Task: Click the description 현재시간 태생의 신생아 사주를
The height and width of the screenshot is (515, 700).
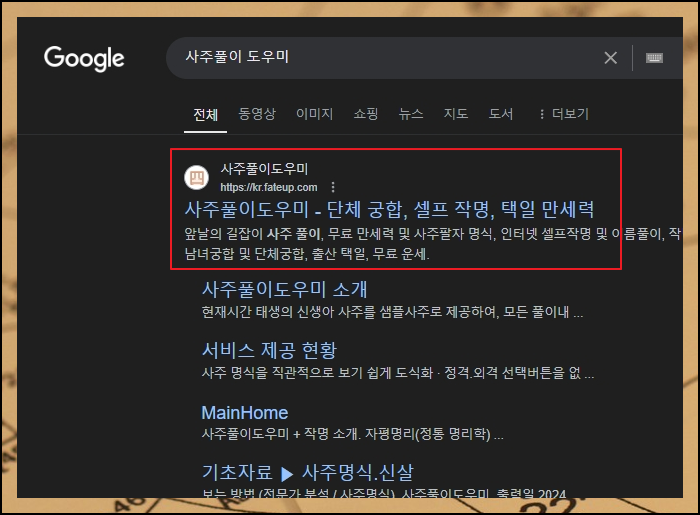Action: click(x=392, y=311)
